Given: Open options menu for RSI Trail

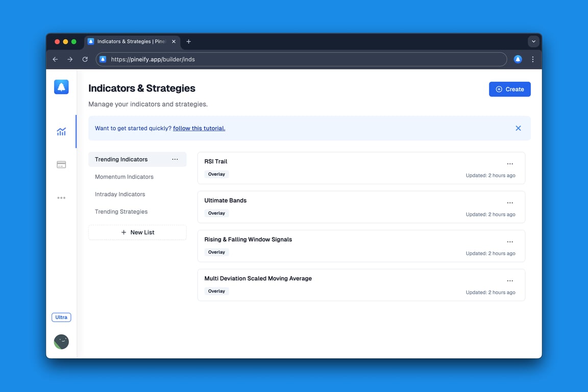Looking at the screenshot, I should [x=509, y=164].
